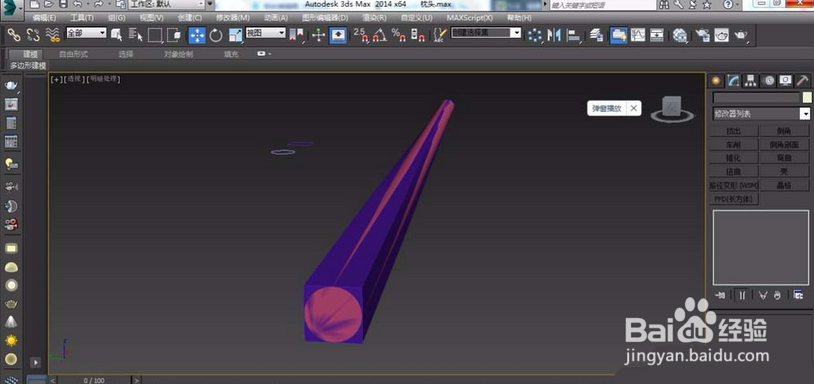Click the Undo arrow in quick access toolbar
The height and width of the screenshot is (384, 814).
(77, 4)
